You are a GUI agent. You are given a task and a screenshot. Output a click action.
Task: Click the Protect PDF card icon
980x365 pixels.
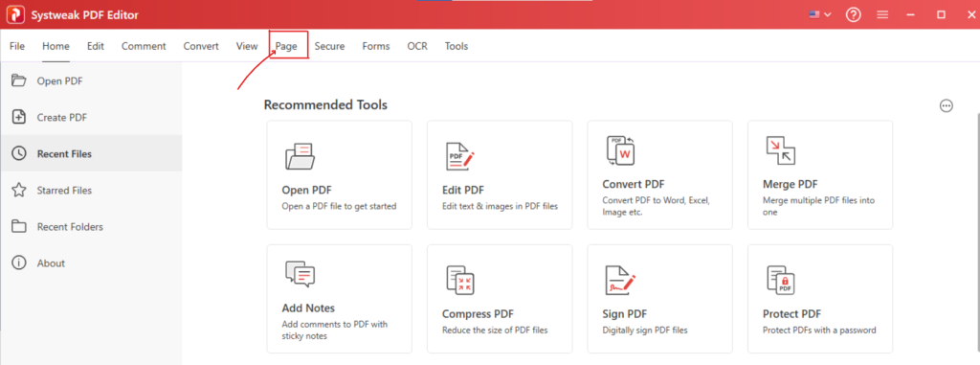click(x=781, y=280)
